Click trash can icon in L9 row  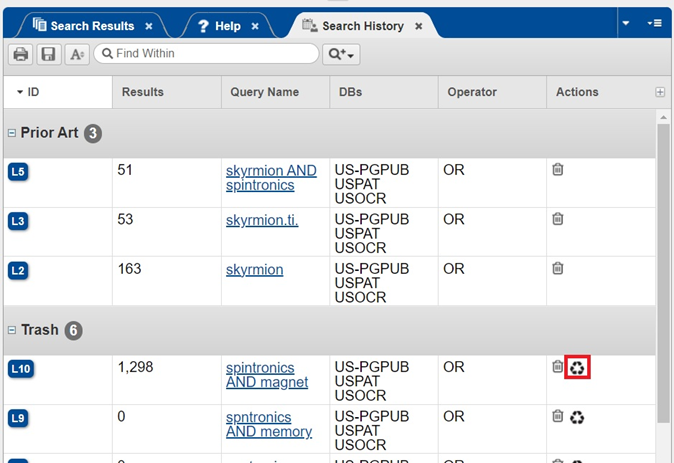click(558, 416)
